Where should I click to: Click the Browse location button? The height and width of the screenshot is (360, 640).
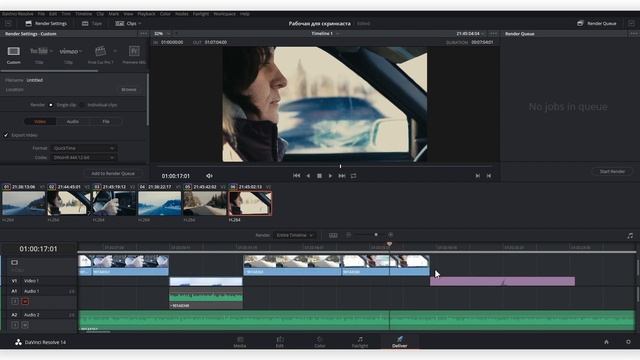(129, 90)
